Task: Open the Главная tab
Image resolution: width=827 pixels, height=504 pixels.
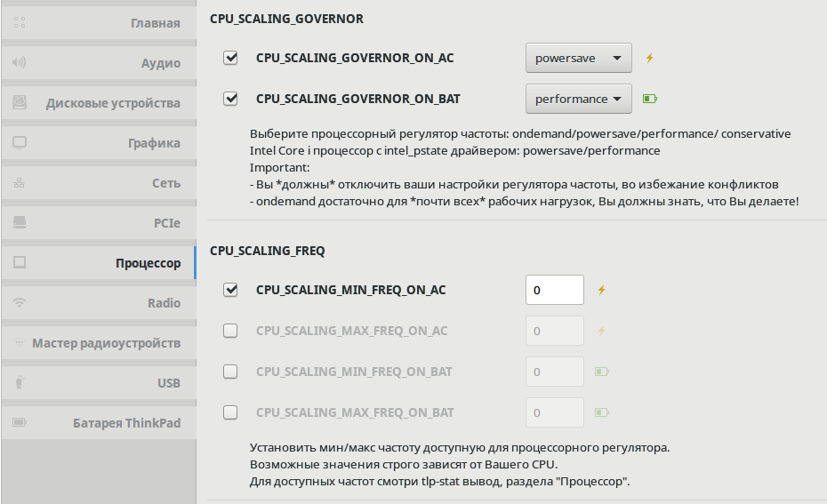Action: click(x=99, y=23)
